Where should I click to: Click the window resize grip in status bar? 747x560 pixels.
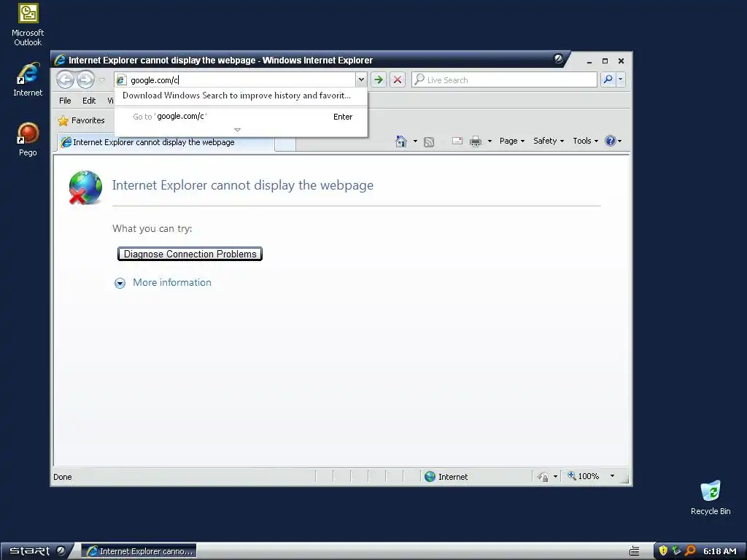click(624, 480)
